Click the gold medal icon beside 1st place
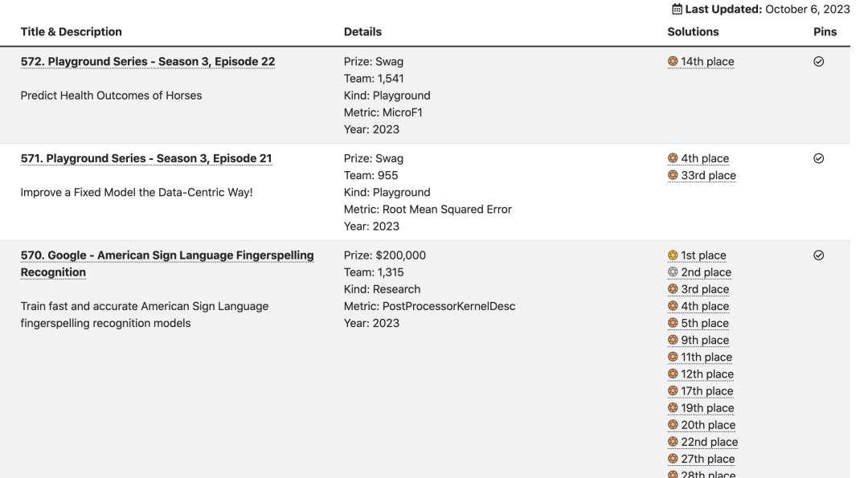This screenshot has height=478, width=868. pos(673,255)
